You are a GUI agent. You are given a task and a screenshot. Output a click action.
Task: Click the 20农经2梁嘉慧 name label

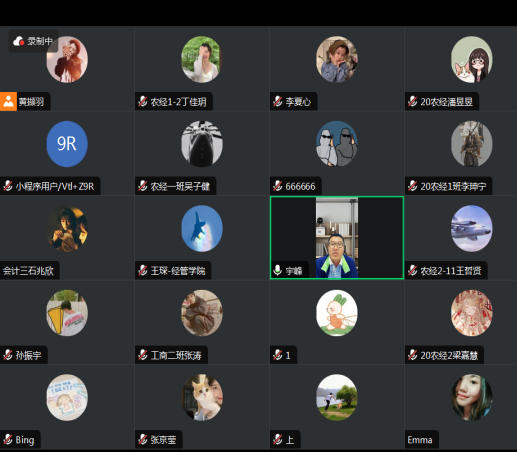[x=449, y=355]
